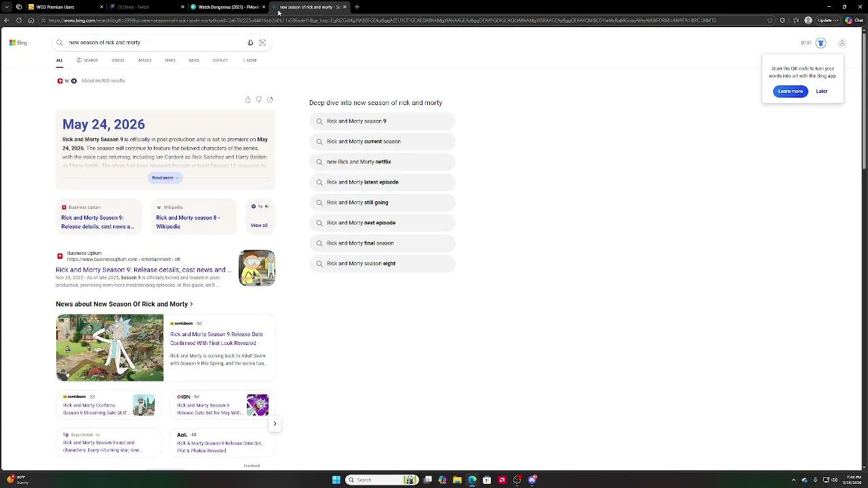Like the answer with thumbs up
The width and height of the screenshot is (868, 488).
point(248,100)
